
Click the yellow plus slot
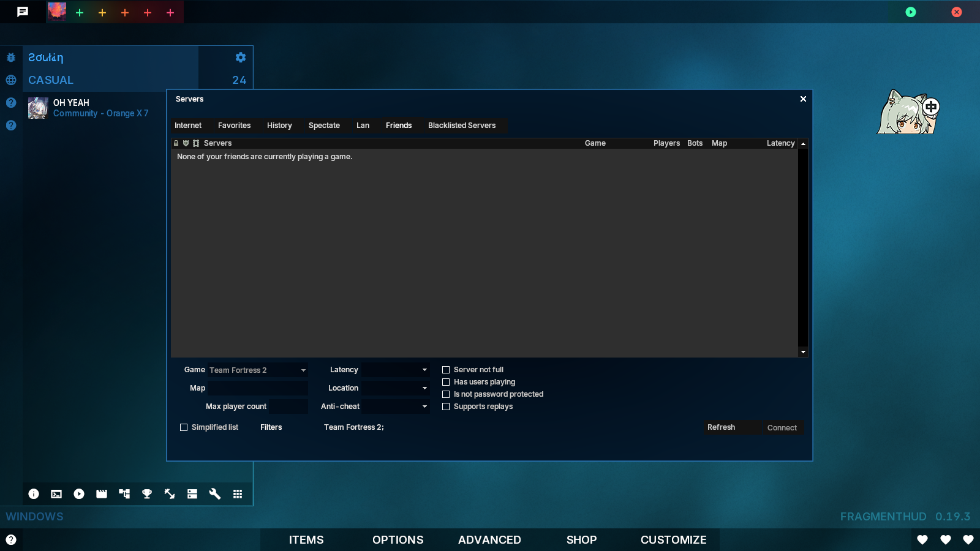[102, 12]
